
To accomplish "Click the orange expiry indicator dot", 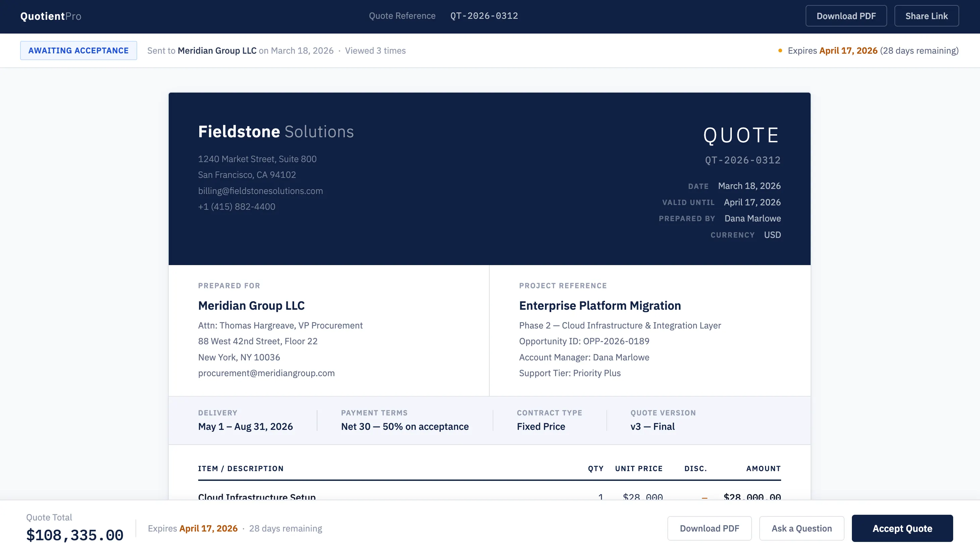I will [780, 51].
